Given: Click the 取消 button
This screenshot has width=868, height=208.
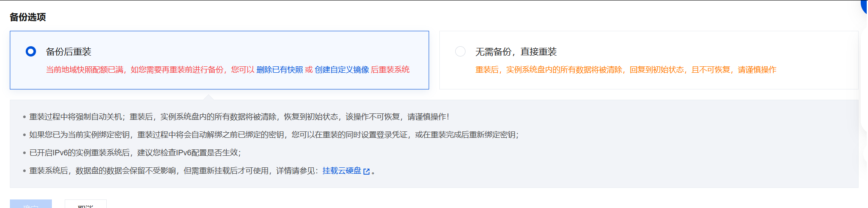Looking at the screenshot, I should (85, 205).
